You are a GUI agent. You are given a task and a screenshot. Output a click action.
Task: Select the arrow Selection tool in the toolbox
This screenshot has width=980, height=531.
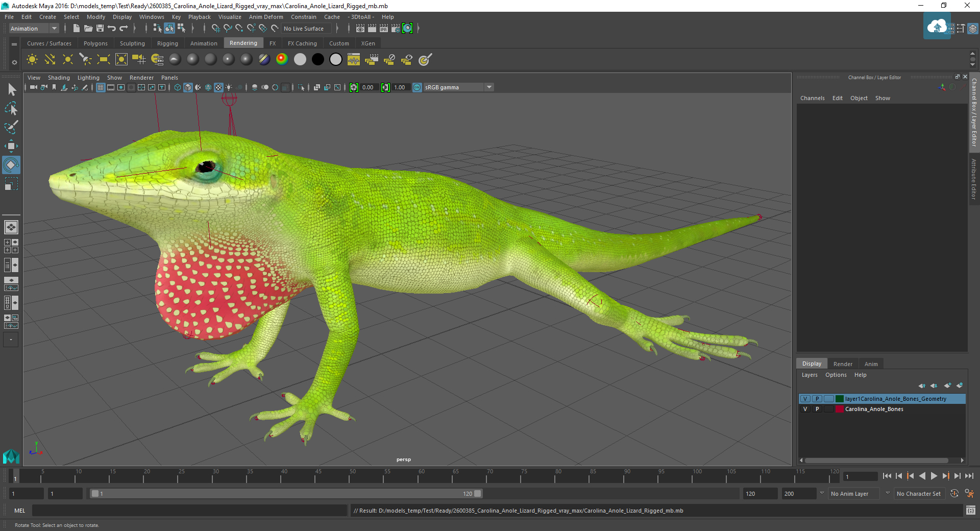click(x=11, y=89)
